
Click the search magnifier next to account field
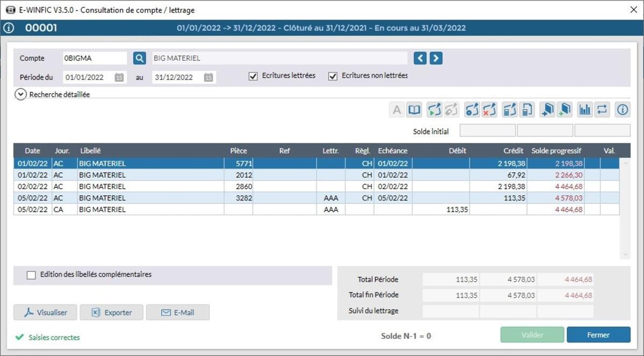tap(140, 58)
